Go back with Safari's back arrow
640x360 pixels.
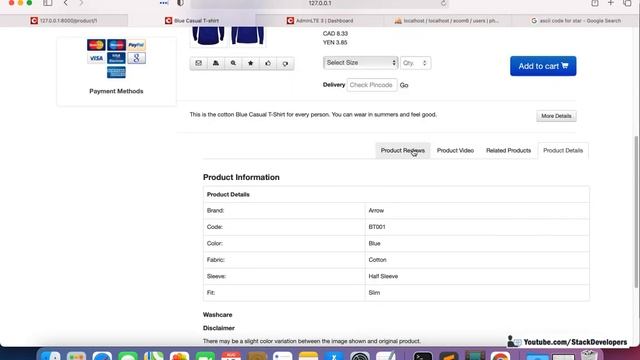coord(66,3)
